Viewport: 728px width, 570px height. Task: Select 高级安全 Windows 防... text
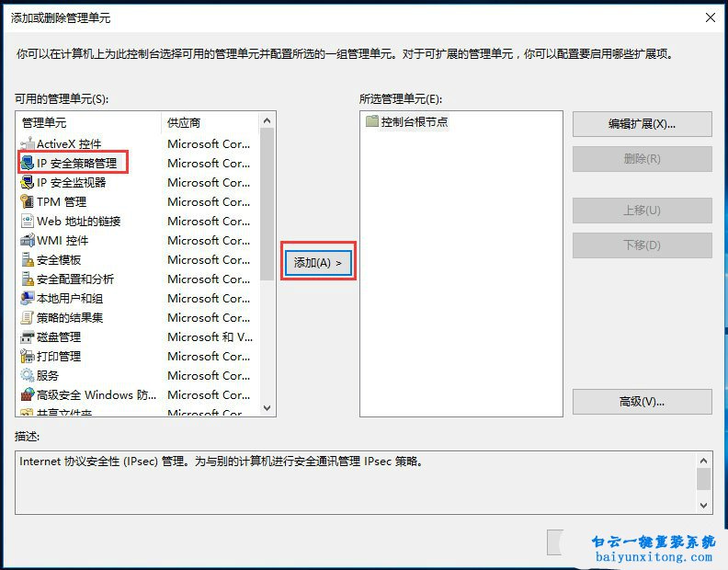coord(97,395)
